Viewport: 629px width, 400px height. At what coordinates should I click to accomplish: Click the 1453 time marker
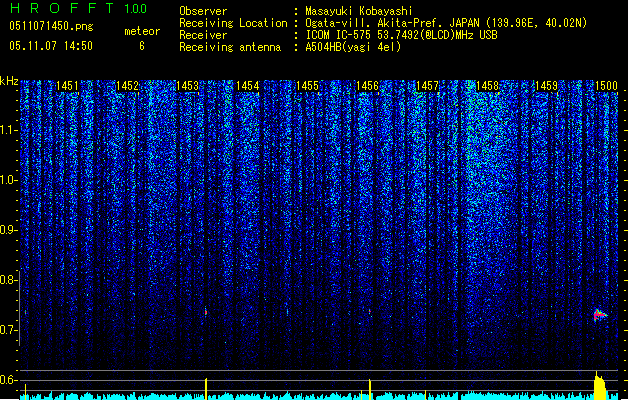tap(187, 85)
